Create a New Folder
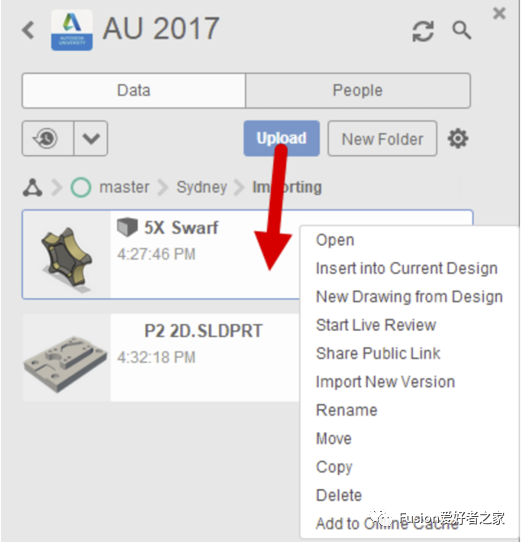 [382, 139]
